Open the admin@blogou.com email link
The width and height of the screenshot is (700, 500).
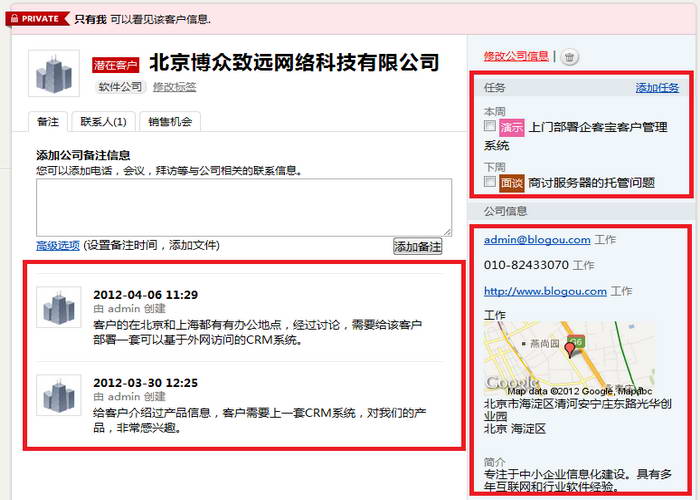pyautogui.click(x=537, y=240)
